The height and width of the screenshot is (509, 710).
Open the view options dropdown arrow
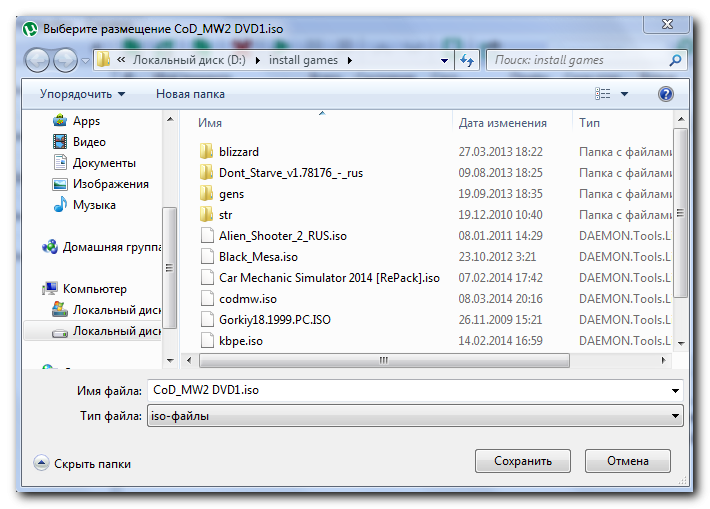624,94
